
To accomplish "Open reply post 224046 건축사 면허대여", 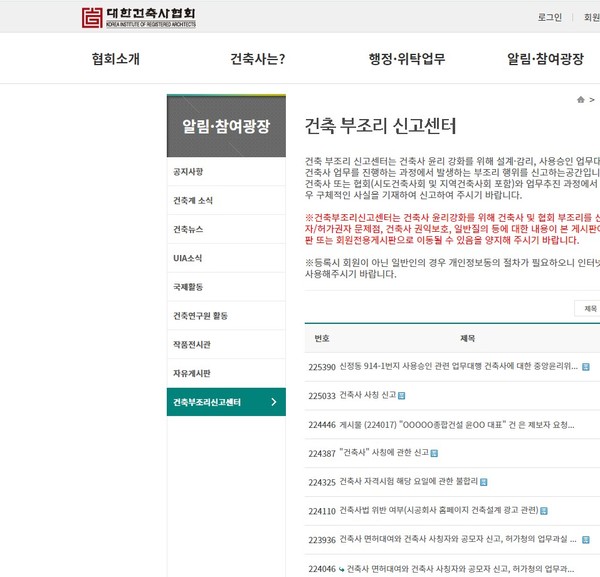I will (x=460, y=569).
